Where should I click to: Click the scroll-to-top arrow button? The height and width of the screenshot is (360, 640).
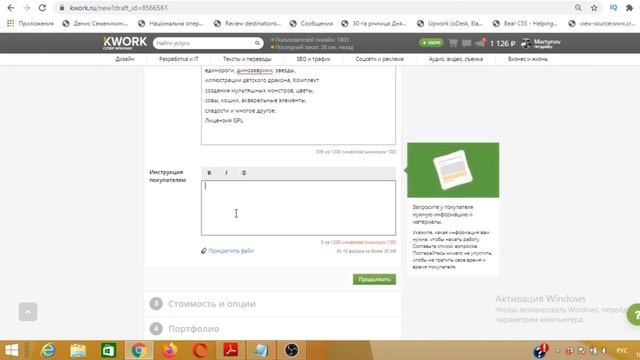click(28, 312)
